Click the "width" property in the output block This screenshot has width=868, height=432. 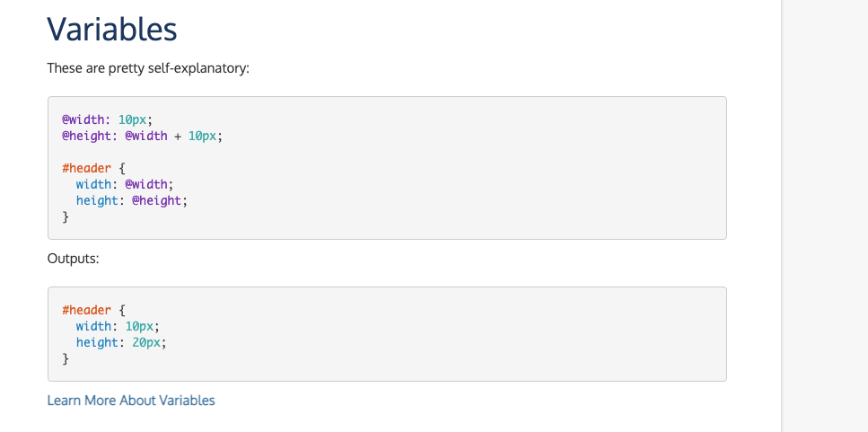click(93, 326)
